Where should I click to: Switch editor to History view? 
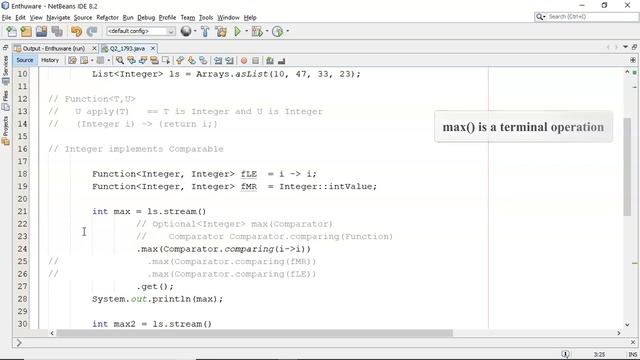(x=50, y=60)
